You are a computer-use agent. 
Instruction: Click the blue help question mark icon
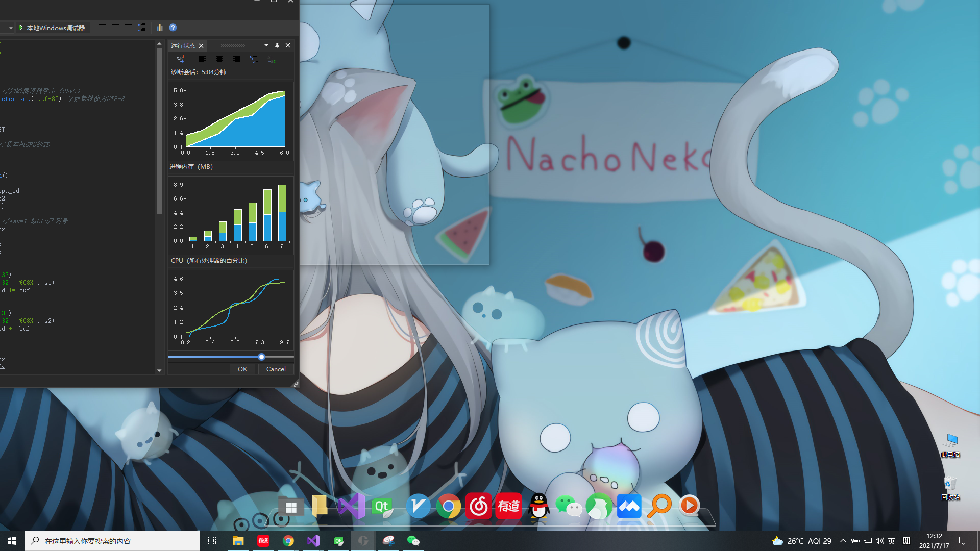(173, 28)
